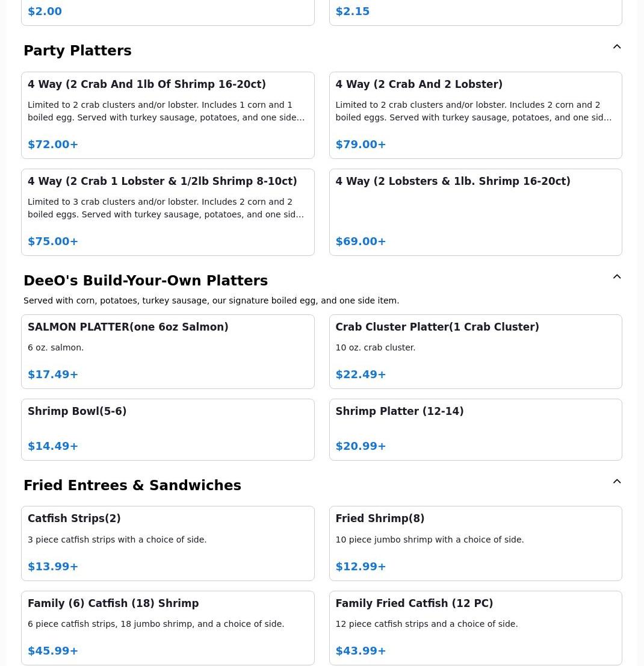This screenshot has height=666, width=644.
Task: Click the Fried Entrees & Sandwiches heading
Action: point(132,485)
